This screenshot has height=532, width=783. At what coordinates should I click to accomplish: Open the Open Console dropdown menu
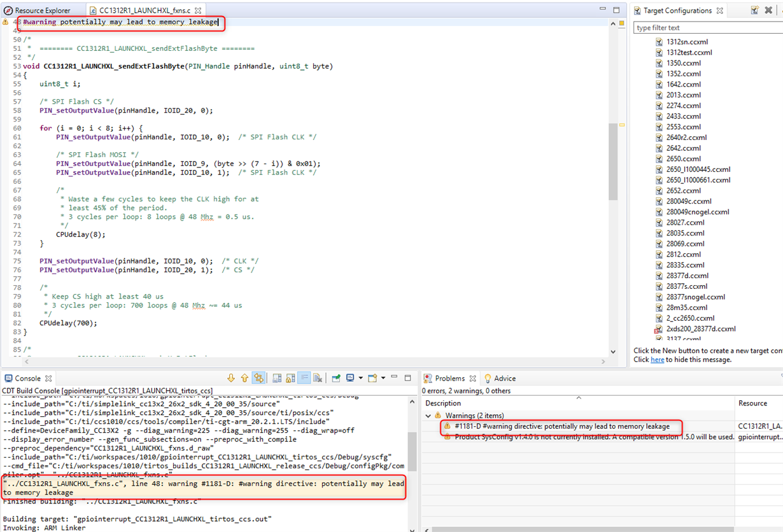pyautogui.click(x=383, y=377)
